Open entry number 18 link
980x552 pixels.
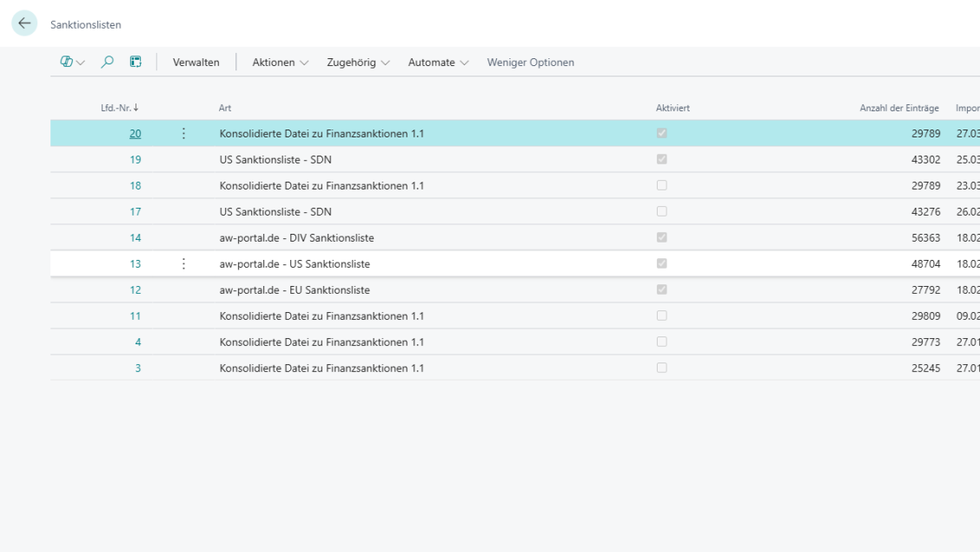[135, 186]
